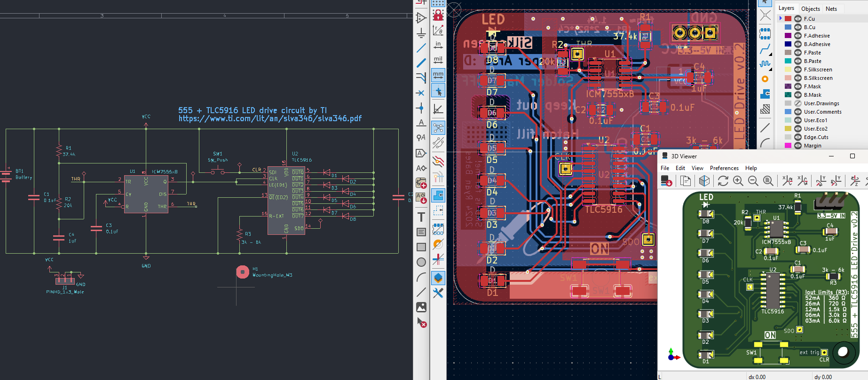Image resolution: width=868 pixels, height=380 pixels.
Task: Select the Add Filled Zone tool
Action: (765, 94)
